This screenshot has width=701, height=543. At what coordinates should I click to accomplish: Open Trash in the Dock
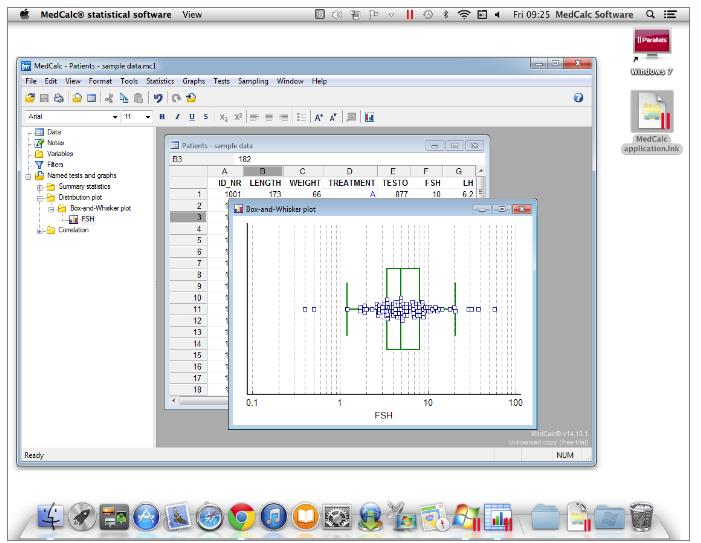pos(642,517)
